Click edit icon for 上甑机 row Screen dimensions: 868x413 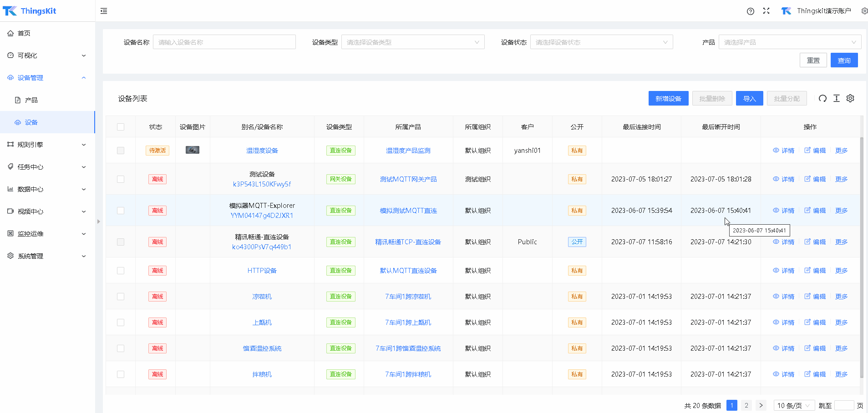click(807, 322)
